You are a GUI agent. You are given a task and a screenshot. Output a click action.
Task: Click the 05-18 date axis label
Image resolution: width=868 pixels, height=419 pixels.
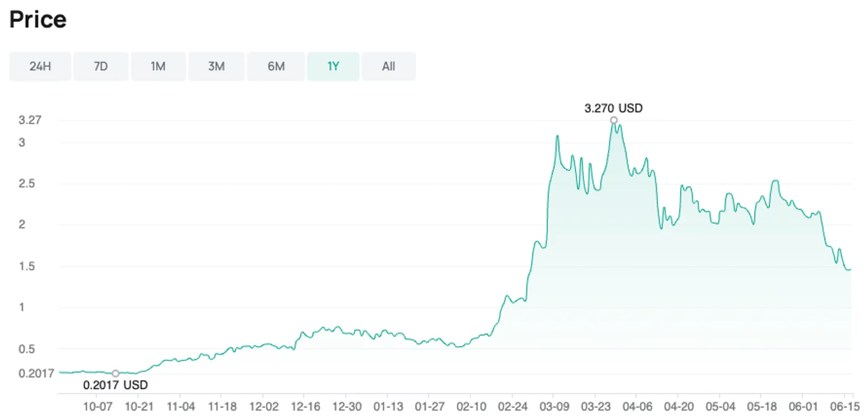click(x=762, y=407)
